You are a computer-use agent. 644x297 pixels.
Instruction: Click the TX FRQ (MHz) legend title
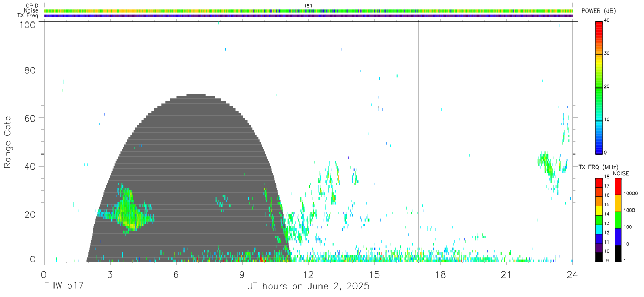[x=597, y=167]
